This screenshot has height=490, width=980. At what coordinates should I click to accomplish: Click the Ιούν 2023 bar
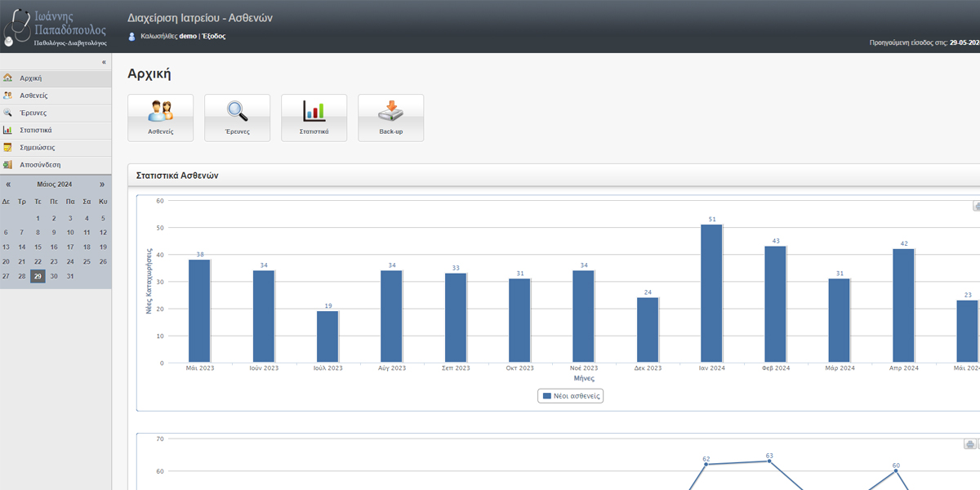pos(264,316)
